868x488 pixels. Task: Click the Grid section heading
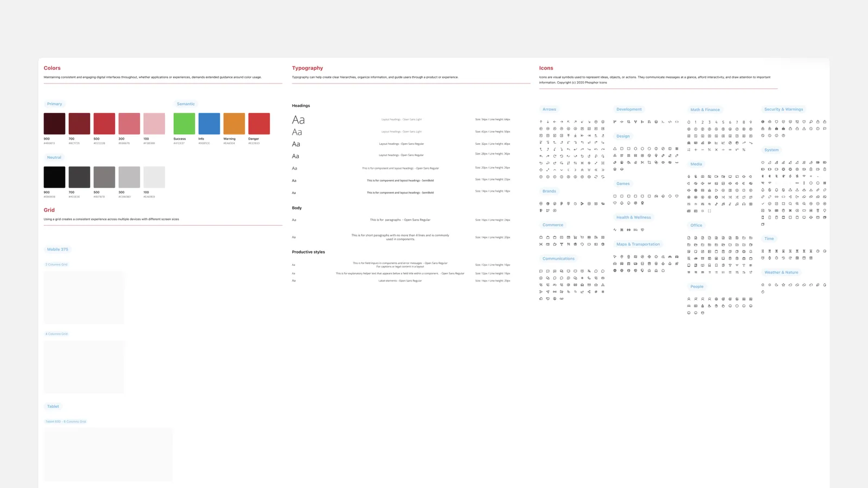click(49, 210)
